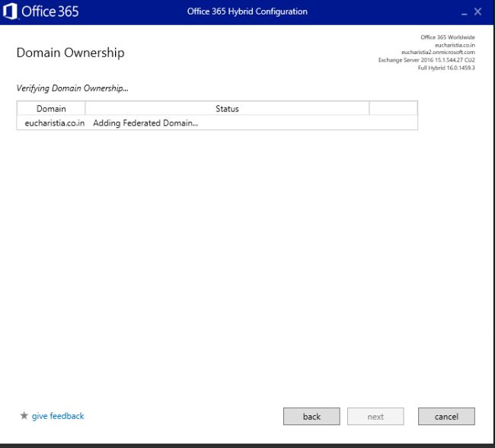The height and width of the screenshot is (448, 495).
Task: Click the eucharistia2.onmicrosoft.com tenant text
Action: coord(438,52)
